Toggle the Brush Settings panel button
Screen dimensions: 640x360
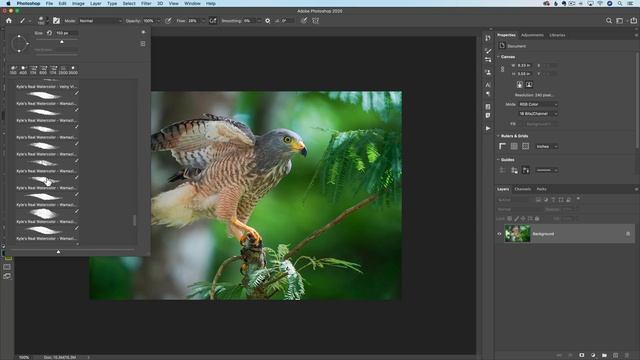tap(56, 20)
